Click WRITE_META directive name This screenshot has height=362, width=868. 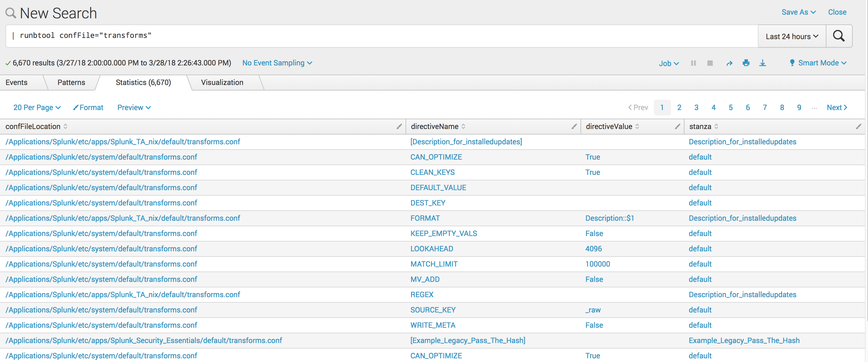[x=433, y=325]
